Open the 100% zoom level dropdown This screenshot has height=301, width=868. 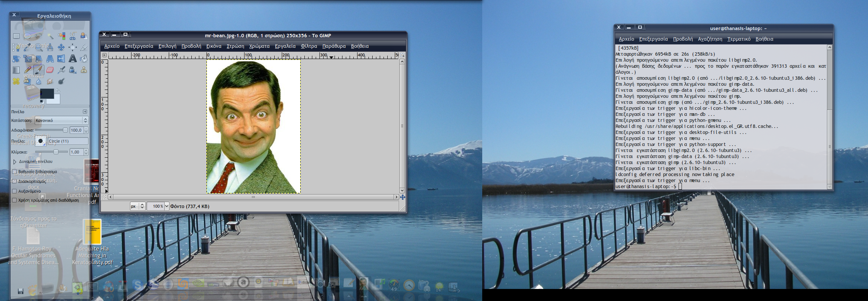coord(167,206)
